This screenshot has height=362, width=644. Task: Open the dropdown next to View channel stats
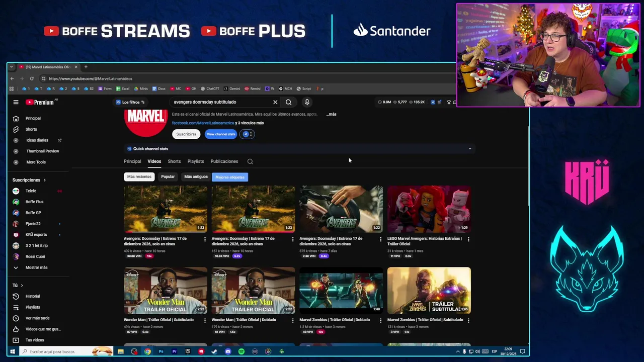(x=247, y=134)
